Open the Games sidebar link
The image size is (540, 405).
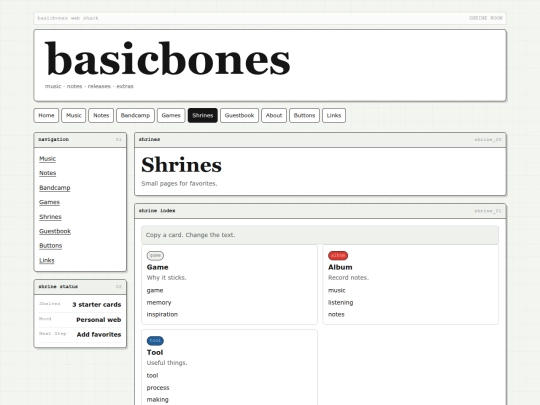pos(49,202)
